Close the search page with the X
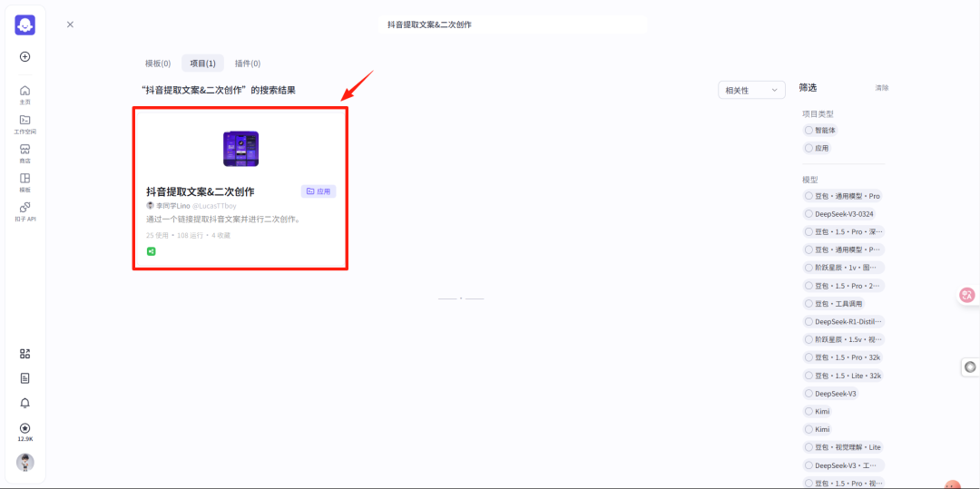The image size is (980, 489). coord(70,24)
